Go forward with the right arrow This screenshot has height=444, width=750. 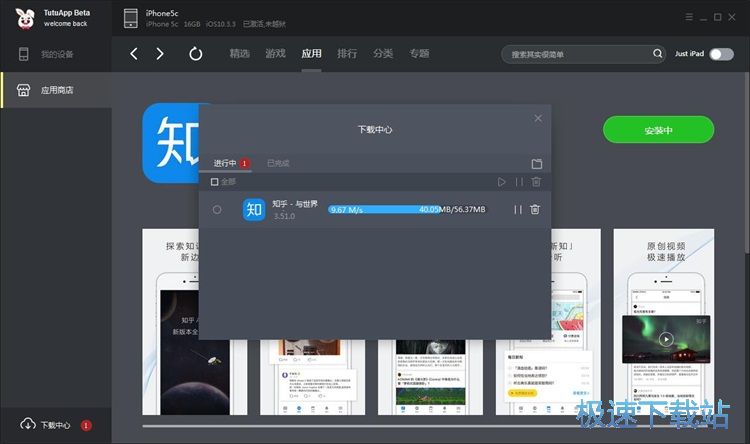160,54
